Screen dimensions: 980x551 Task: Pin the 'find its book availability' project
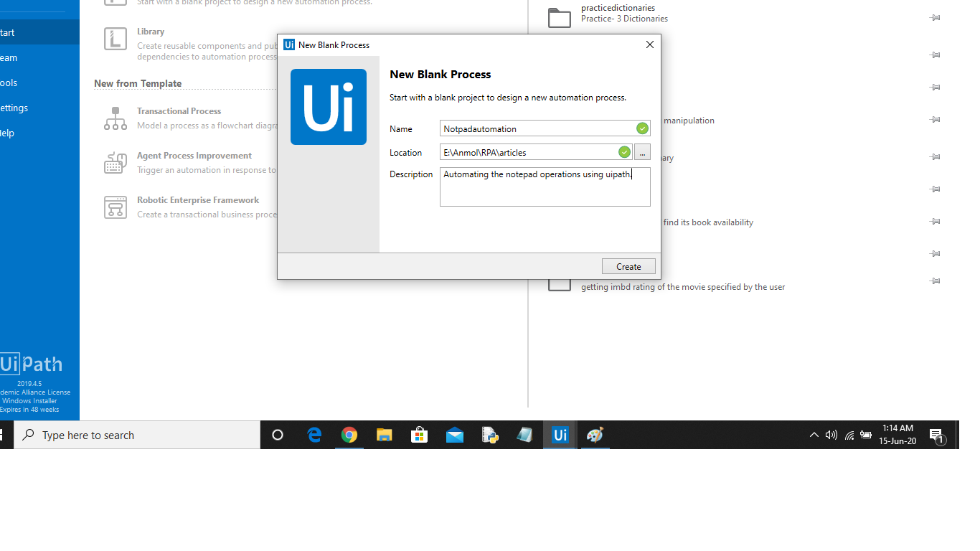click(x=935, y=222)
